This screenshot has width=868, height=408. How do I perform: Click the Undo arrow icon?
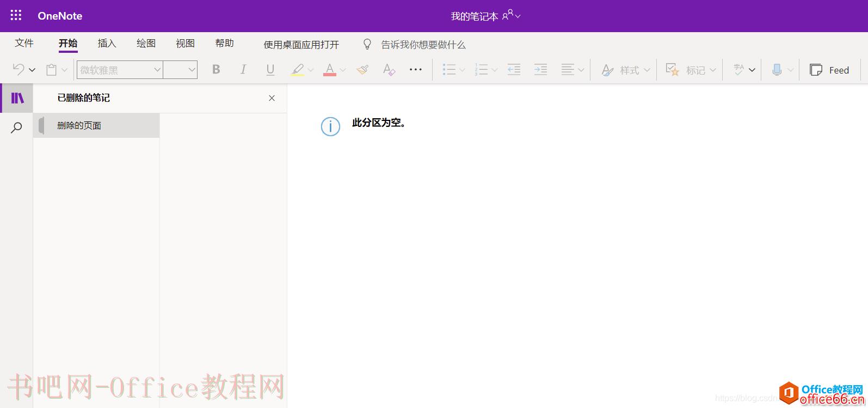coord(19,70)
